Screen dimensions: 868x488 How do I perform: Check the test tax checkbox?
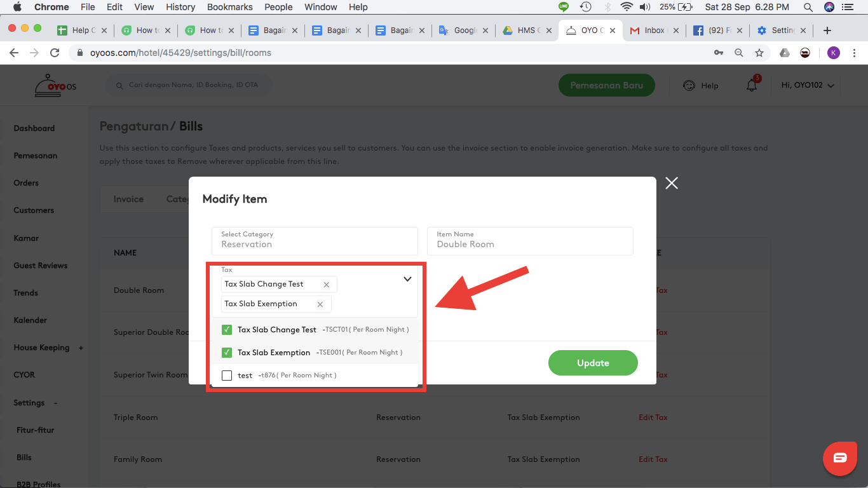(x=227, y=376)
